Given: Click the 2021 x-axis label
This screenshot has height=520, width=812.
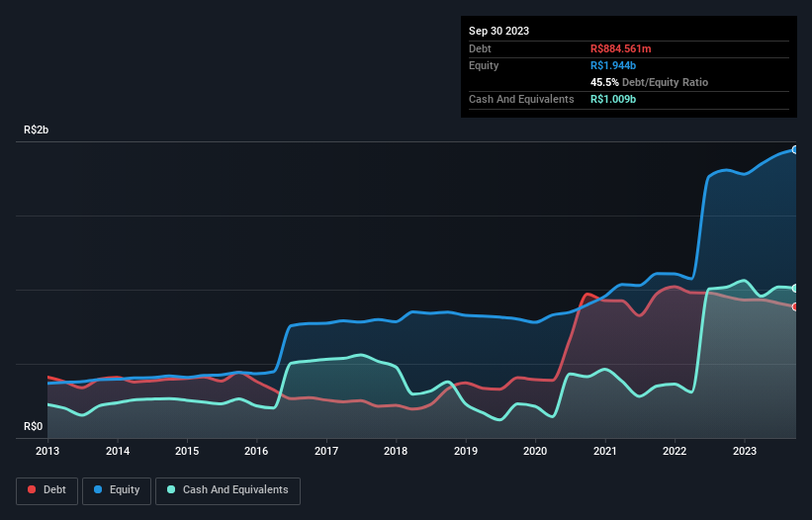Looking at the screenshot, I should pos(605,451).
